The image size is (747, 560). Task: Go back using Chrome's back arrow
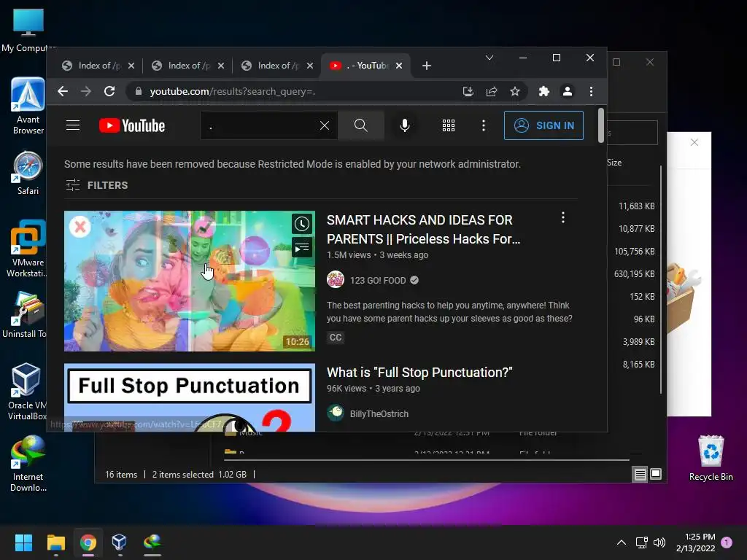pyautogui.click(x=63, y=91)
